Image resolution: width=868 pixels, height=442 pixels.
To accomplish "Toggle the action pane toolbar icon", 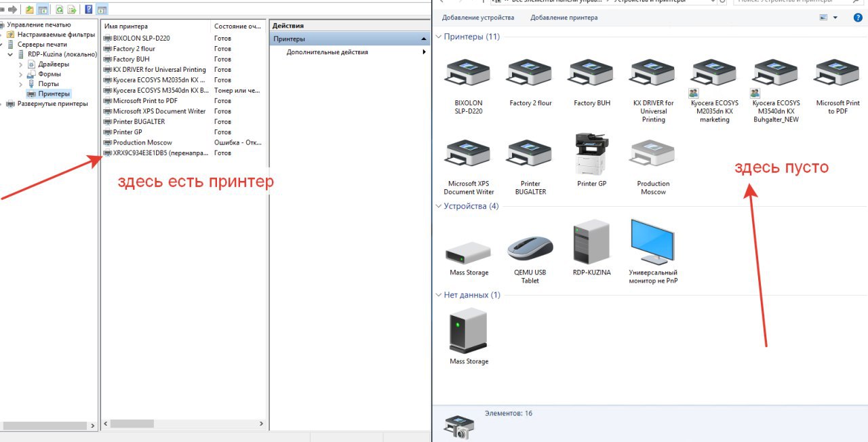I will tap(102, 9).
